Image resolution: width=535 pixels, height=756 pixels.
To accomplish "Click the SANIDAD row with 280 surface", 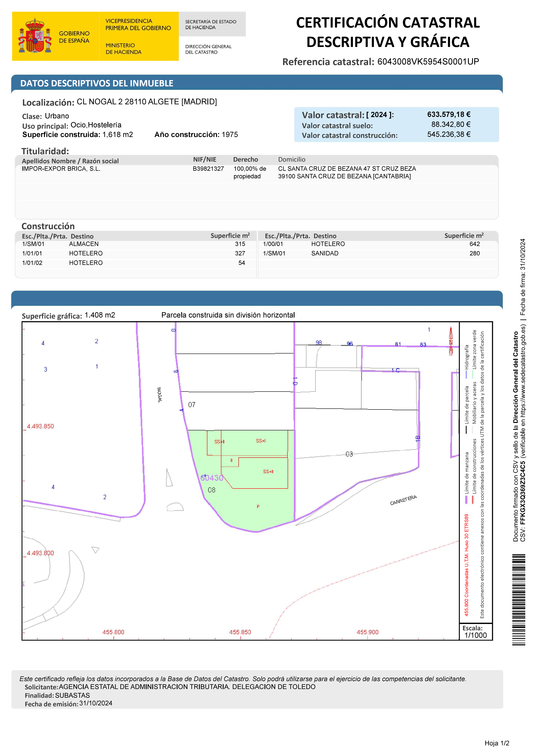I will 325,253.
